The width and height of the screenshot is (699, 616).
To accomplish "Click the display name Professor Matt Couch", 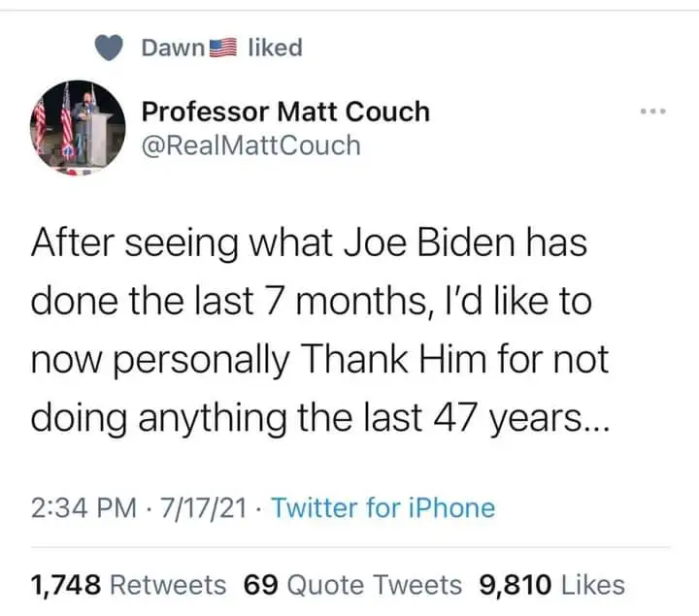I will point(285,112).
